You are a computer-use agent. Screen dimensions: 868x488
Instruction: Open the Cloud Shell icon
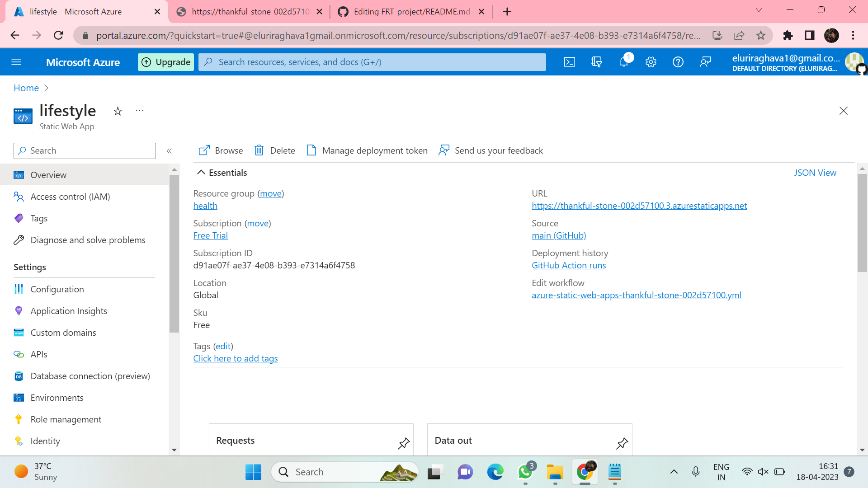click(x=570, y=62)
